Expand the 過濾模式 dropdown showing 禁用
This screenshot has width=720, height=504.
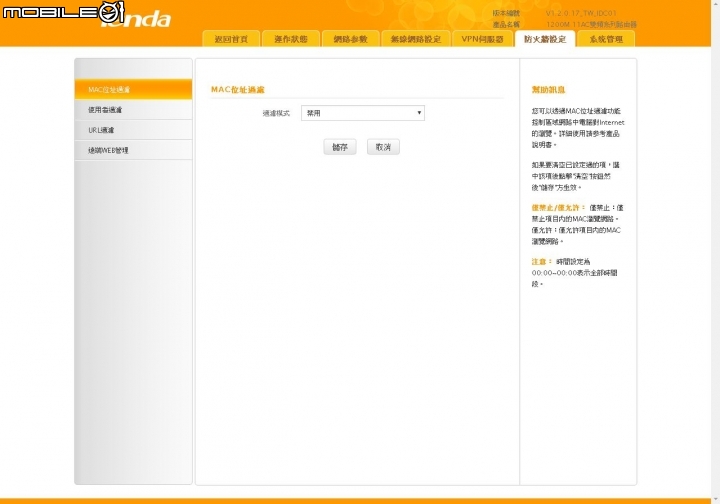[363, 113]
